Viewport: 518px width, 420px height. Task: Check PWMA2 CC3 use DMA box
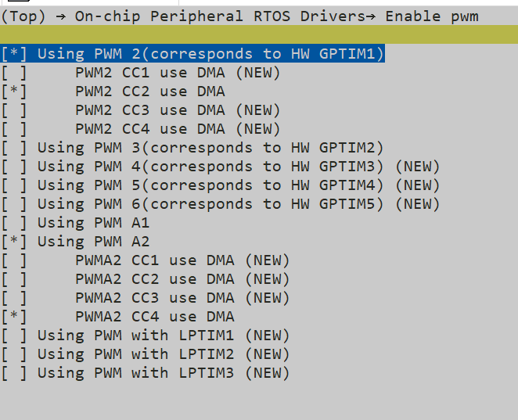15,298
